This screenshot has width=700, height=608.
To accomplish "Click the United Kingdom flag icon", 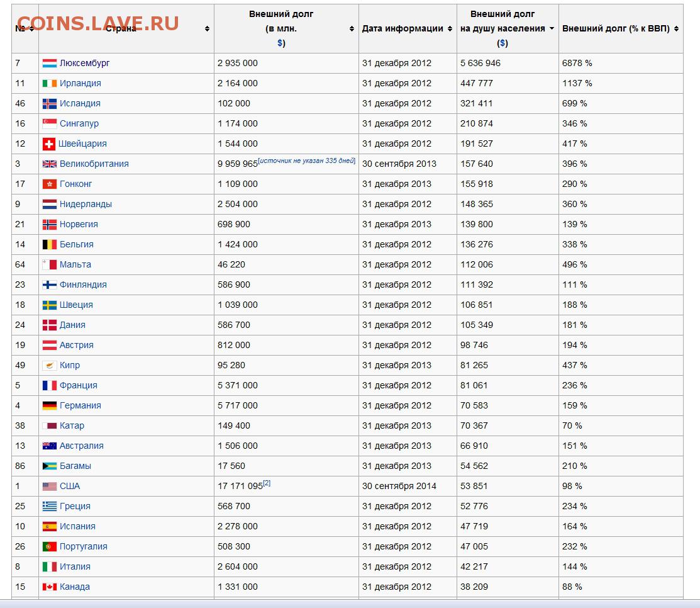I will pyautogui.click(x=50, y=164).
